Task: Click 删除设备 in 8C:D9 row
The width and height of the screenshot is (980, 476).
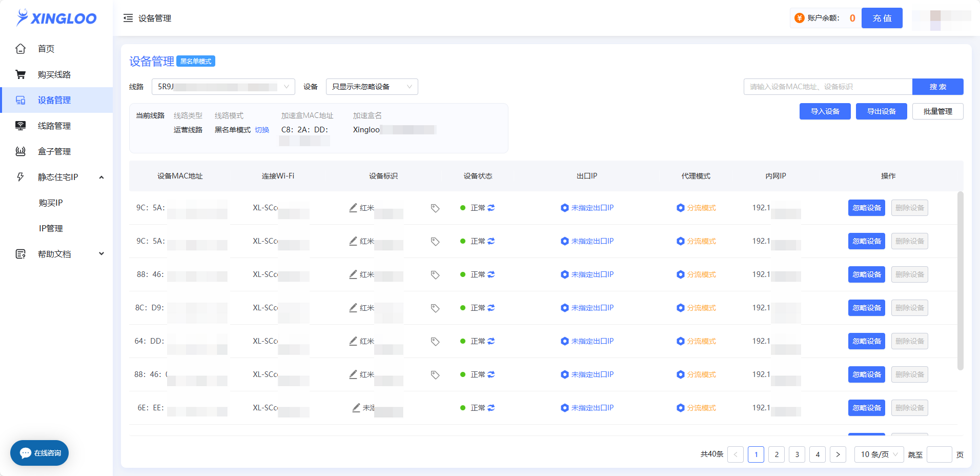Action: (x=910, y=308)
